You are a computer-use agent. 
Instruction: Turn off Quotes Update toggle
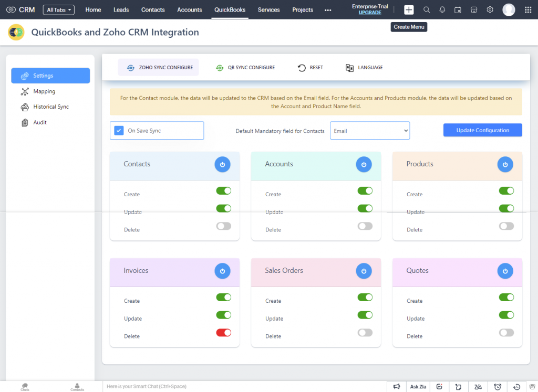[506, 315]
